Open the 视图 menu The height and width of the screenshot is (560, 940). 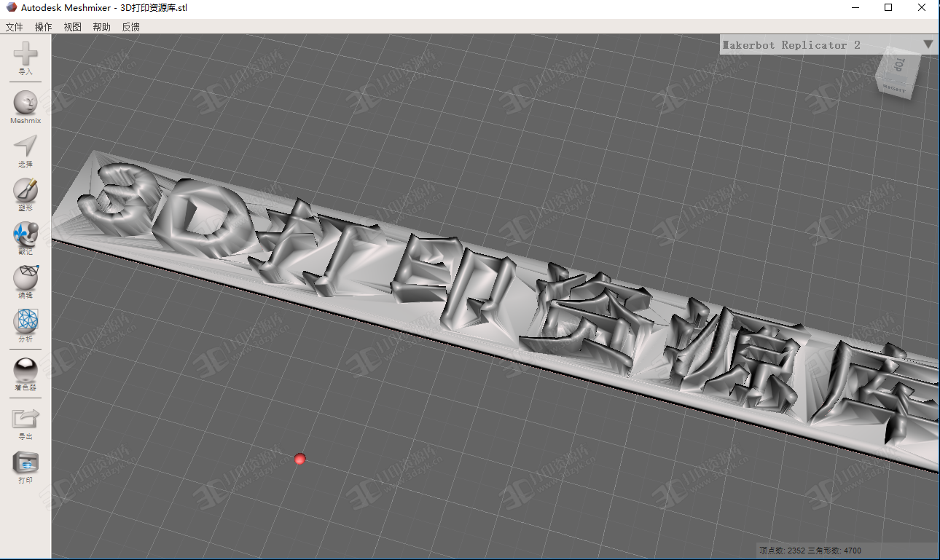pos(73,27)
